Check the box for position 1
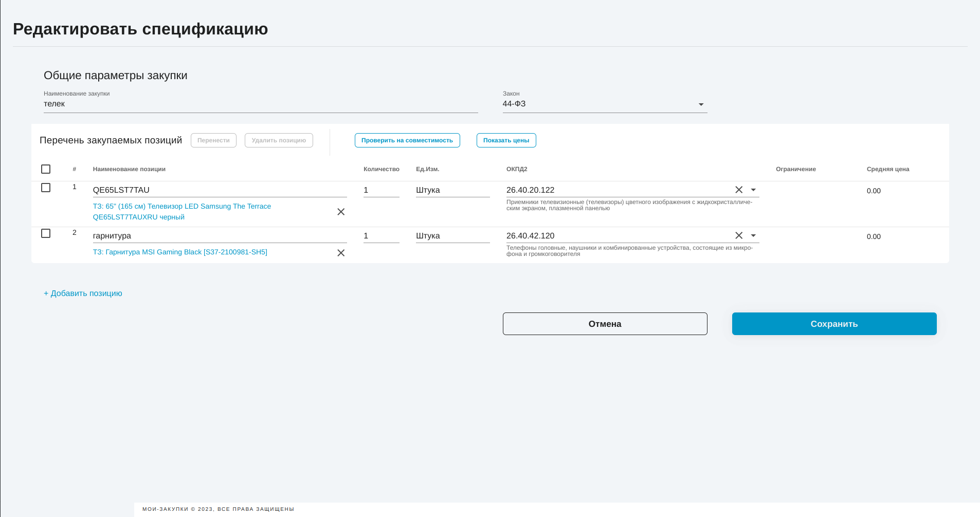This screenshot has height=517, width=980. 46,188
